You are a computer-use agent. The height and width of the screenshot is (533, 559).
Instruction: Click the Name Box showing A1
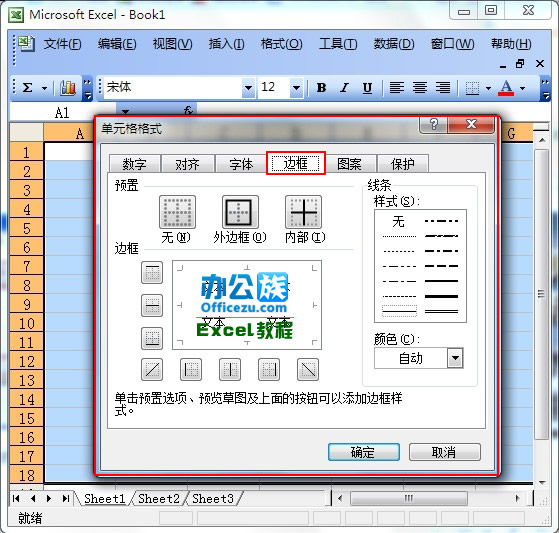63,112
